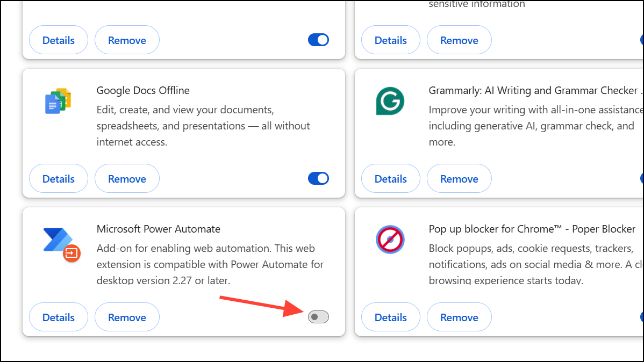Disable the Google Docs Offline extension
Image resolution: width=644 pixels, height=362 pixels.
point(318,178)
